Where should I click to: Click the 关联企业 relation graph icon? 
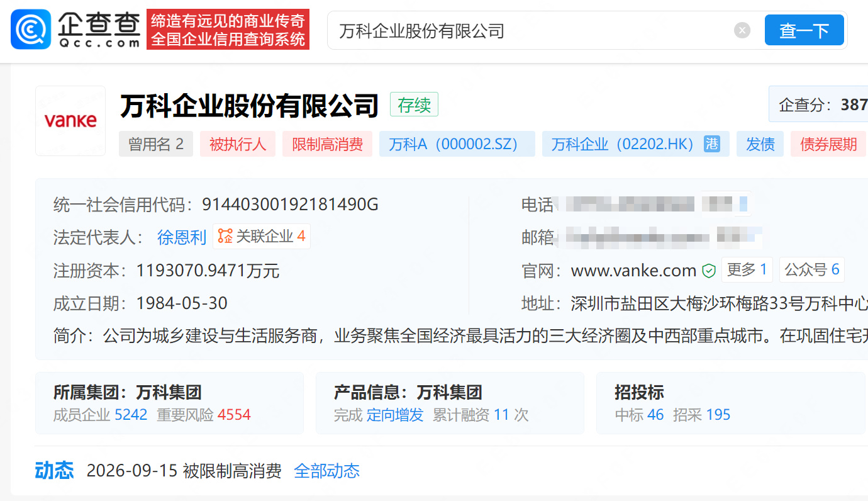coord(225,237)
